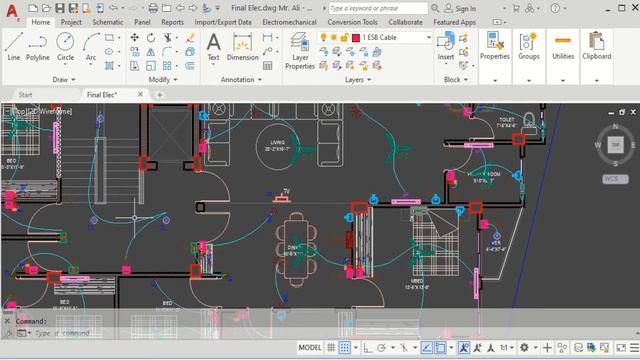Click the ViewCube TOP face
The image size is (640, 360).
point(615,144)
